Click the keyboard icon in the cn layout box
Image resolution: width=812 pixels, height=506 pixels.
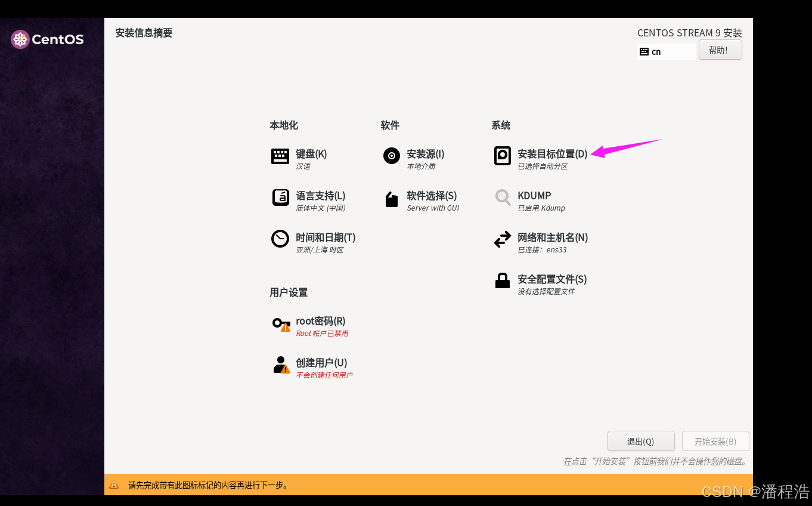(644, 52)
